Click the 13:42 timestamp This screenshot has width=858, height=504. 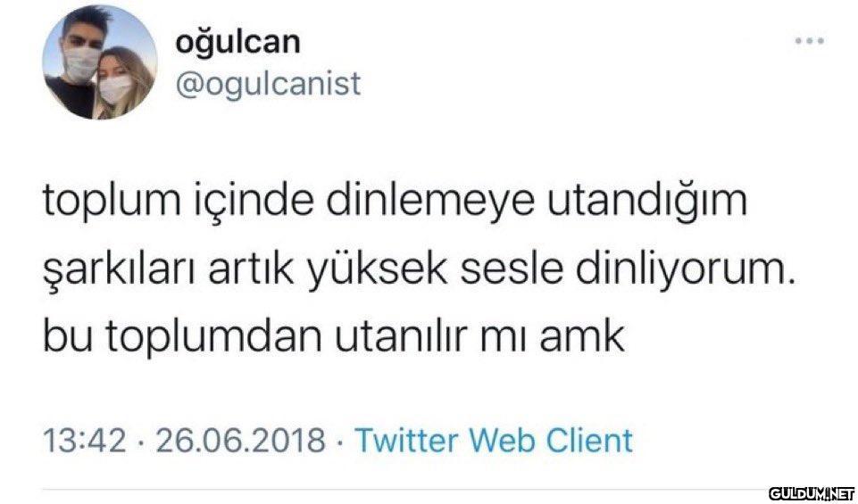(84, 441)
